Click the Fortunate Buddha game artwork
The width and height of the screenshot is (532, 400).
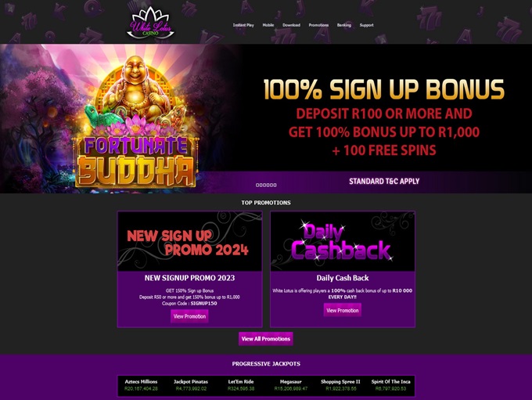click(x=135, y=122)
